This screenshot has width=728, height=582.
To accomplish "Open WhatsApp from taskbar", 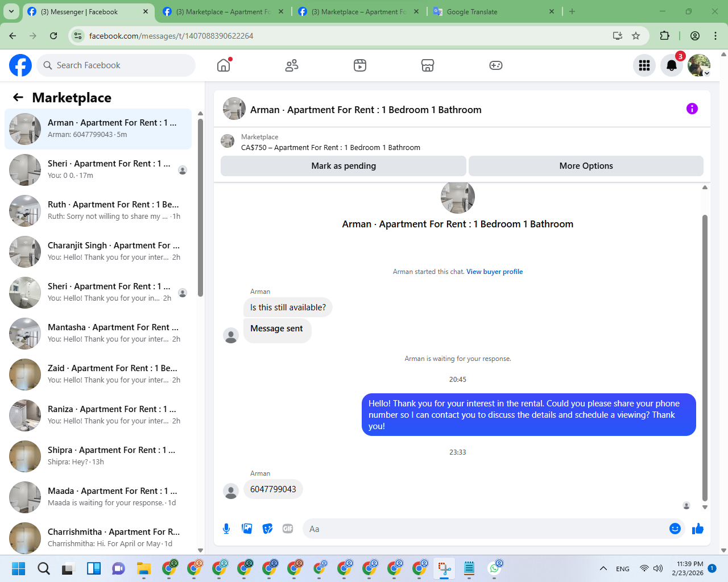I will click(x=494, y=568).
